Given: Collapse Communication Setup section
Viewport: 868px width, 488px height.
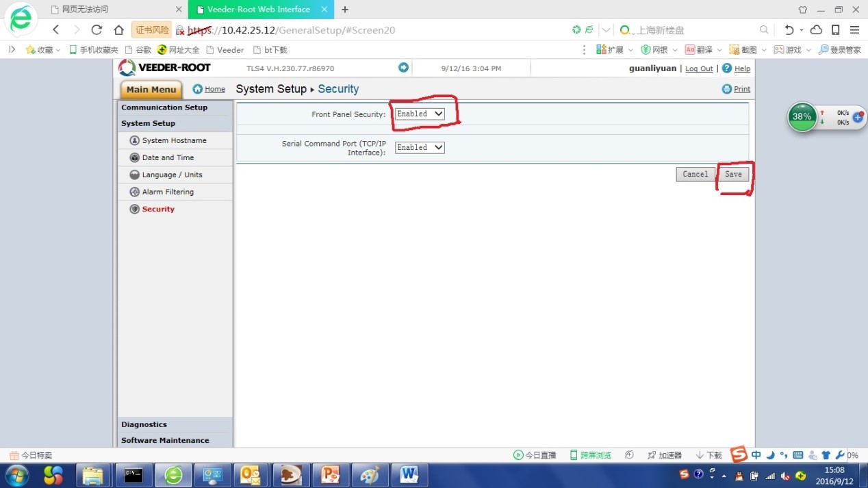Looking at the screenshot, I should point(164,107).
